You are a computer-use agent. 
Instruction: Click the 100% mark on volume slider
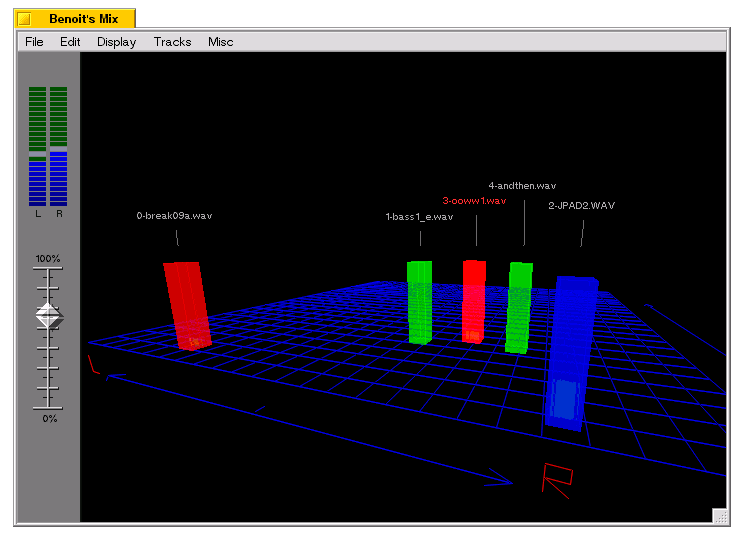[48, 259]
